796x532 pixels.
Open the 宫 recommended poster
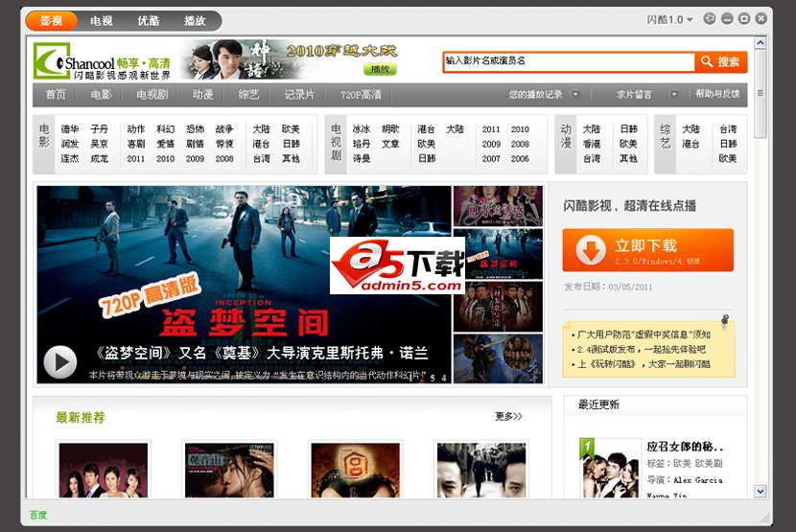tap(356, 470)
